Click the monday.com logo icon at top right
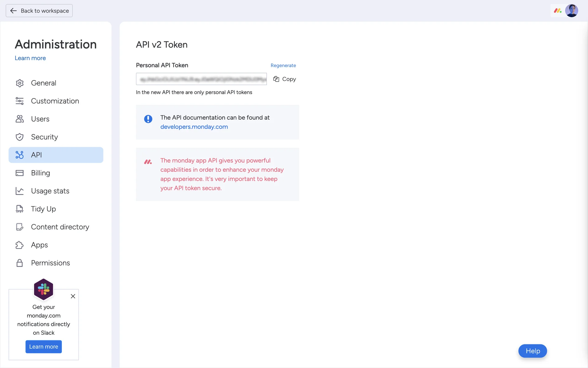Screen dimensions: 588x368 (557, 11)
